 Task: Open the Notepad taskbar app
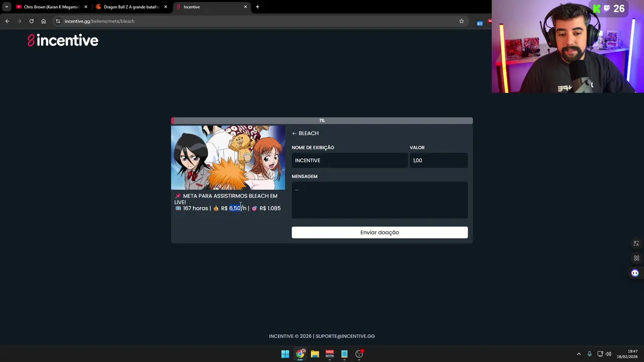[x=344, y=354]
